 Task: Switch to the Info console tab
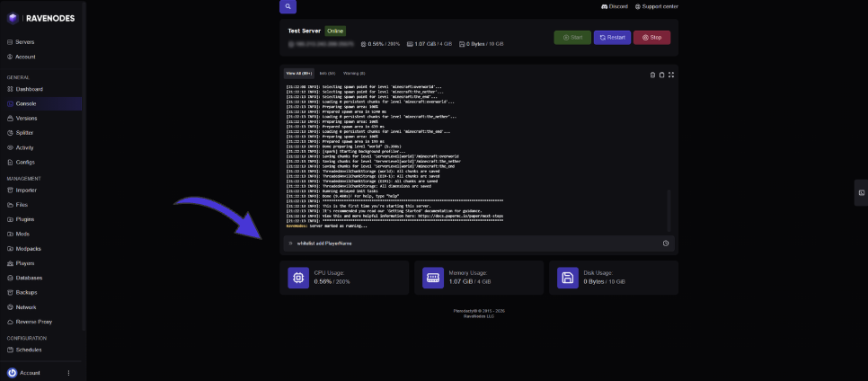[327, 73]
